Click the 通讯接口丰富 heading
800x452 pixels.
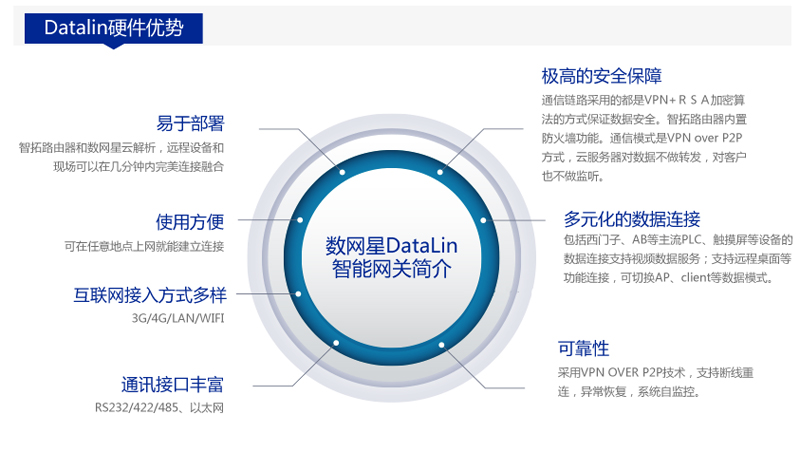tap(172, 385)
